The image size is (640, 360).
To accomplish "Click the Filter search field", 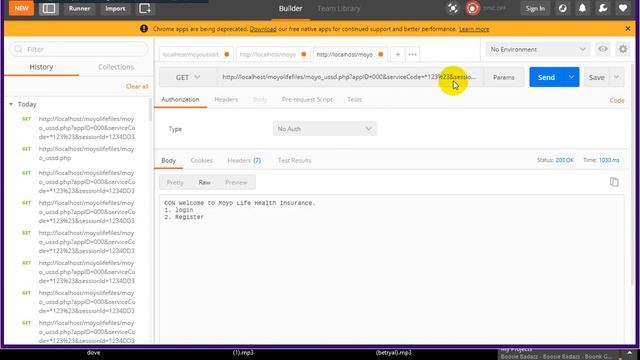I will pos(79,49).
